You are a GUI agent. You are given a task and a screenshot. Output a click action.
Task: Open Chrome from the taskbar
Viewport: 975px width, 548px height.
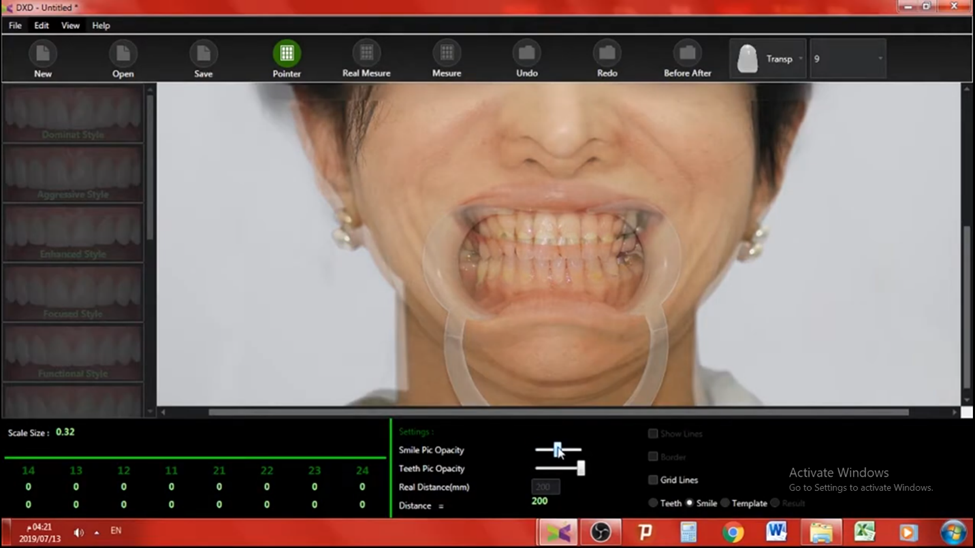[x=733, y=532]
